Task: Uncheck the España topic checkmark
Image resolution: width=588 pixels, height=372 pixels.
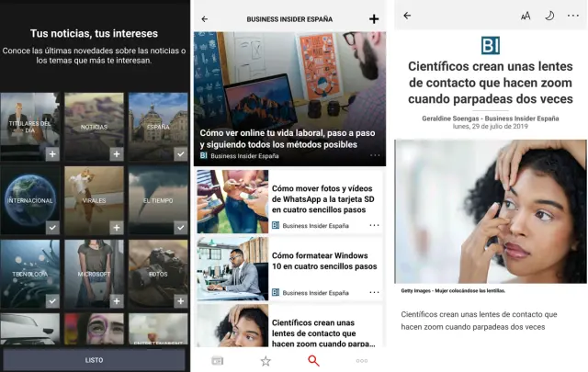Action: [181, 154]
